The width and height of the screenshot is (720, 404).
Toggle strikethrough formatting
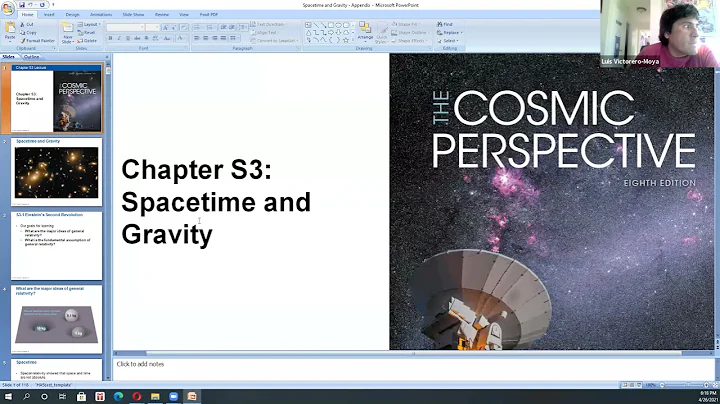click(x=137, y=38)
